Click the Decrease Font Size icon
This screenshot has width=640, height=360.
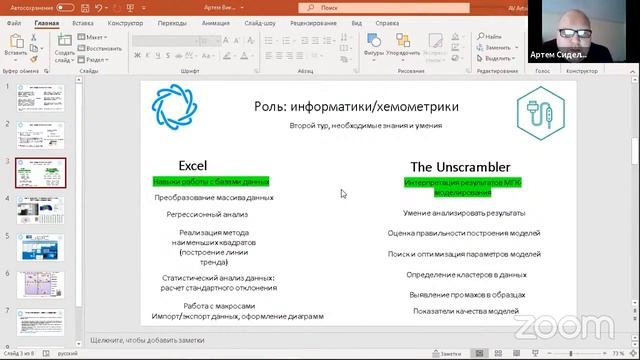pyautogui.click(x=237, y=40)
